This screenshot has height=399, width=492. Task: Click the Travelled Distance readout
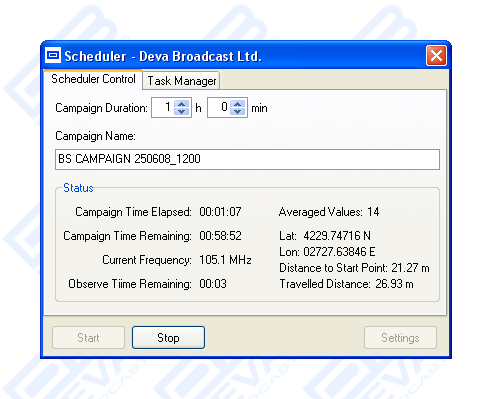pos(346,284)
